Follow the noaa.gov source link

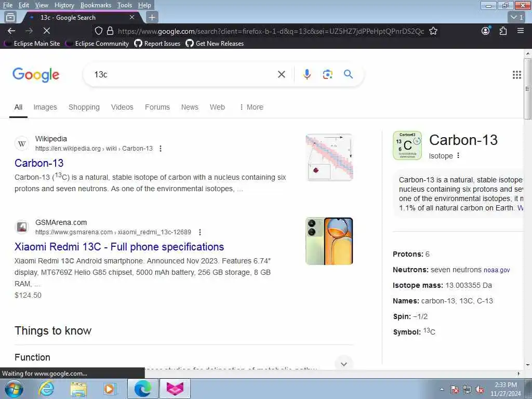(497, 270)
